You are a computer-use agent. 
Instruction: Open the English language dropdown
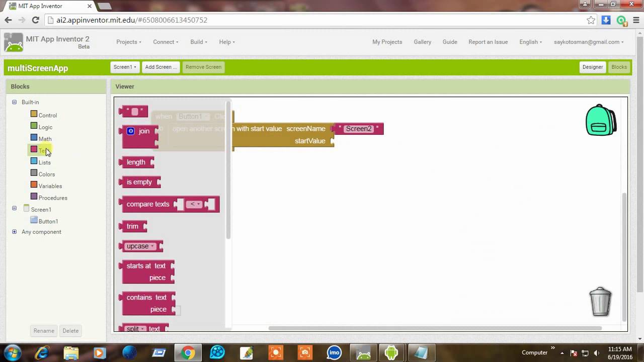(x=530, y=42)
